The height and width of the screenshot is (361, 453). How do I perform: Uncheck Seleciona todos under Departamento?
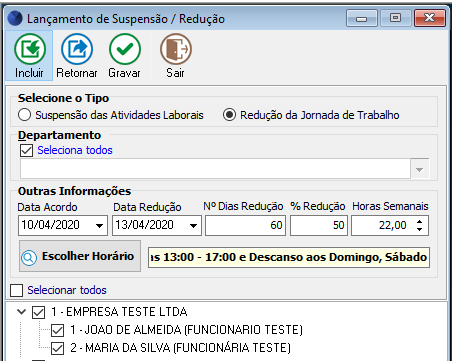(x=26, y=150)
